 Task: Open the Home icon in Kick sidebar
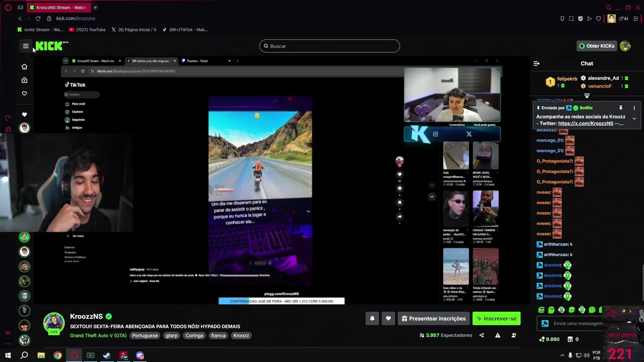[x=24, y=66]
